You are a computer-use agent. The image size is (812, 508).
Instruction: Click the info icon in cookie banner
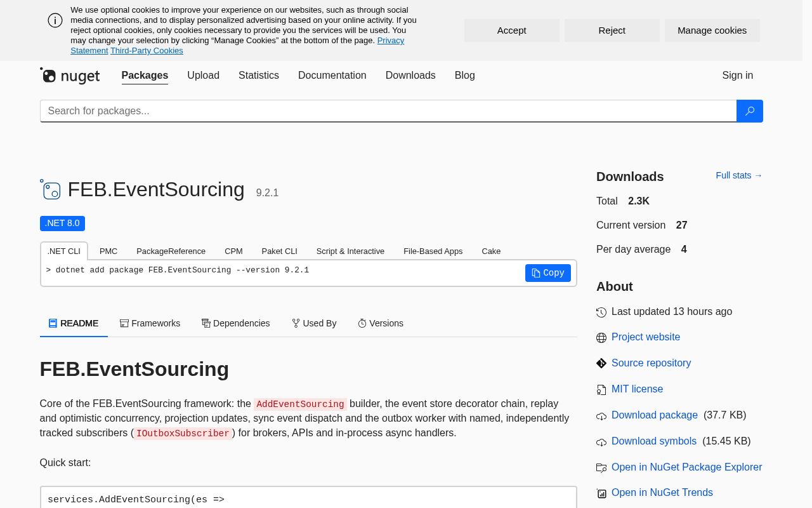tap(55, 20)
